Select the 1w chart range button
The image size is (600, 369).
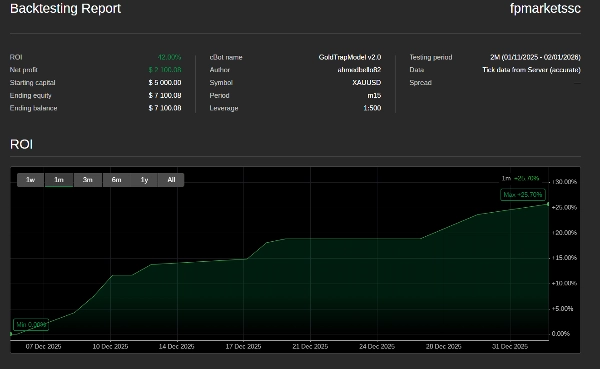point(31,180)
